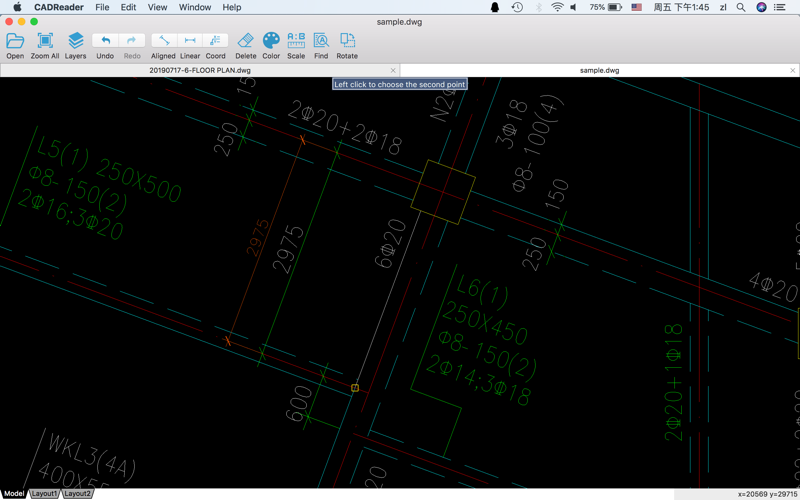Open the CADReader application menu

click(59, 7)
